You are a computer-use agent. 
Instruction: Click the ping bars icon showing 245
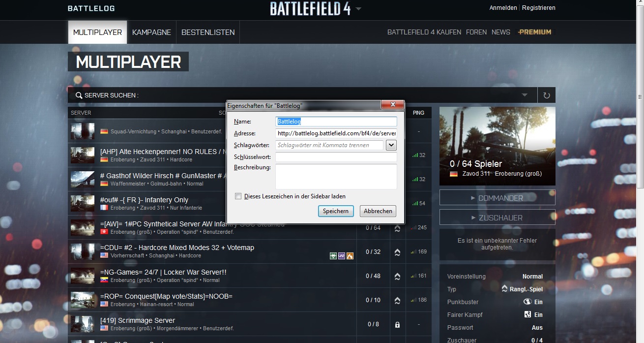pos(413,228)
